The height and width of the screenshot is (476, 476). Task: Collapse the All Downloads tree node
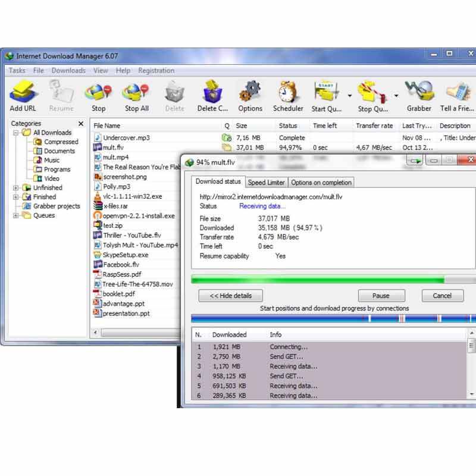point(16,133)
